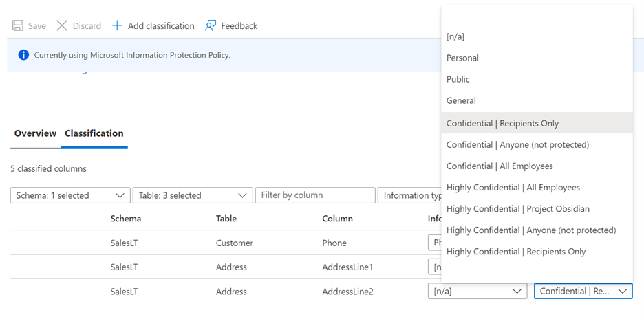Screen dimensions: 644x319
Task: Expand the Table filter dropdown
Action: coord(193,195)
